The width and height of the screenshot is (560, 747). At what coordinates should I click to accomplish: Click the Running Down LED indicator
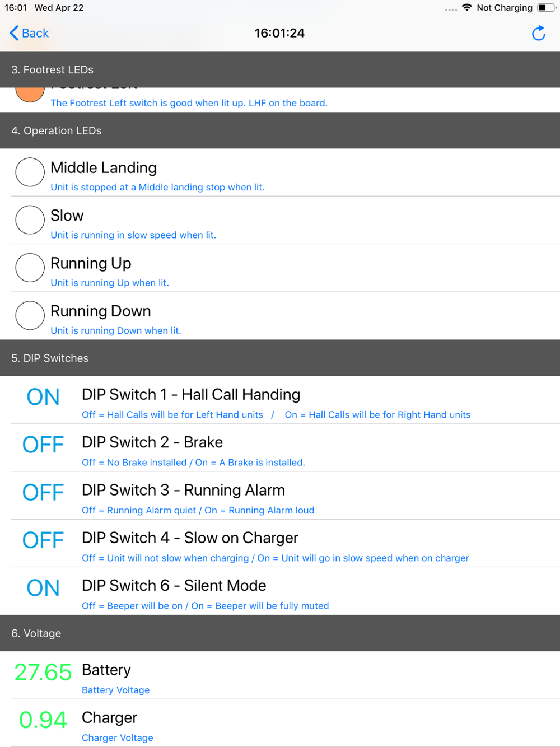(x=30, y=315)
